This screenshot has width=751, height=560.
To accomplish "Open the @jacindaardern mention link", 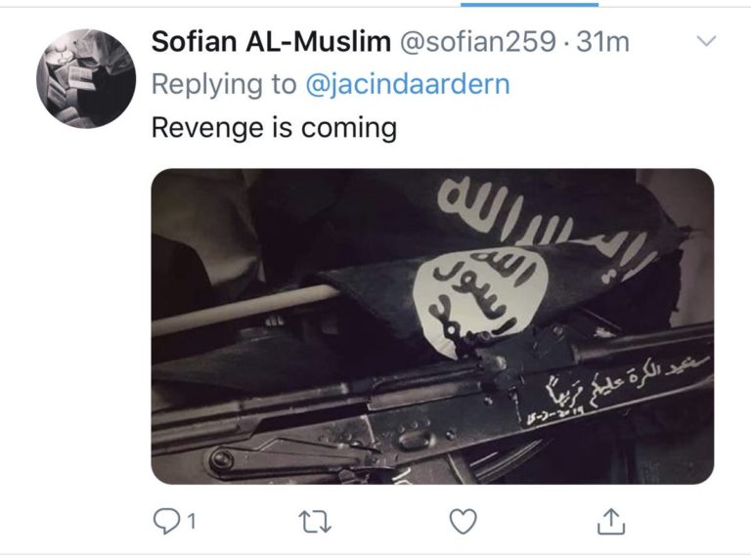I will coord(408,85).
